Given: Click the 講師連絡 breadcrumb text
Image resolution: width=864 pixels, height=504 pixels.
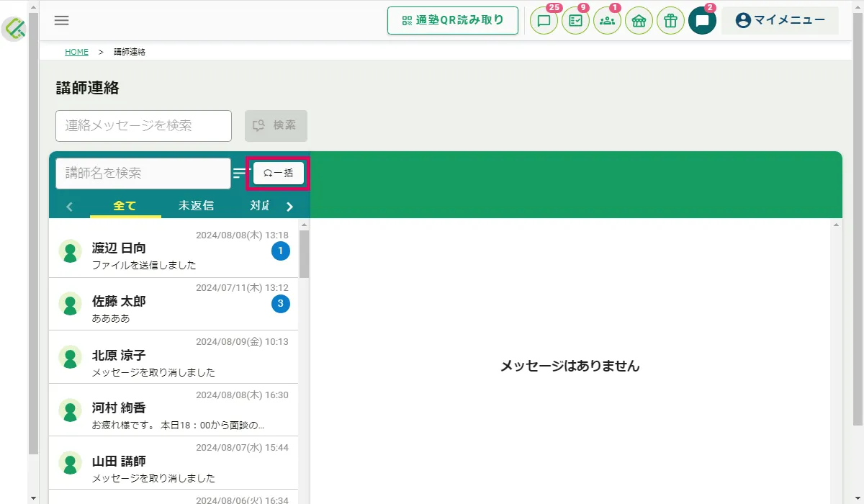Looking at the screenshot, I should point(130,53).
